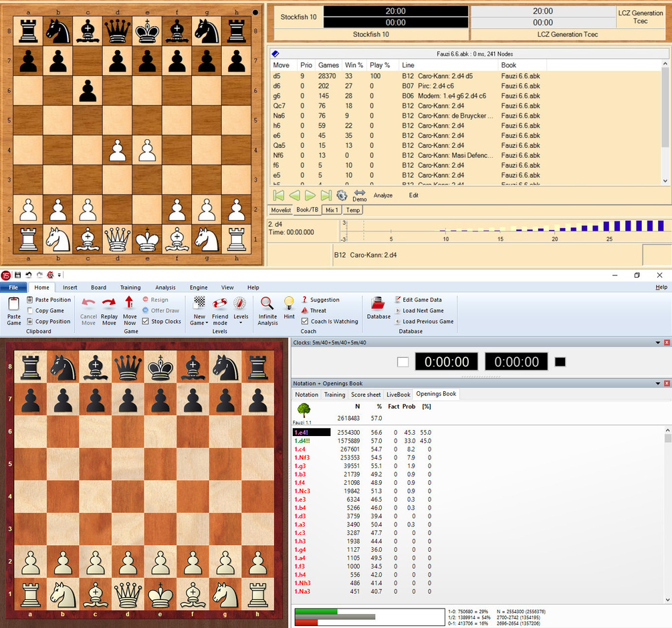Open the Database icon in ribbon
The image size is (672, 628).
(378, 304)
